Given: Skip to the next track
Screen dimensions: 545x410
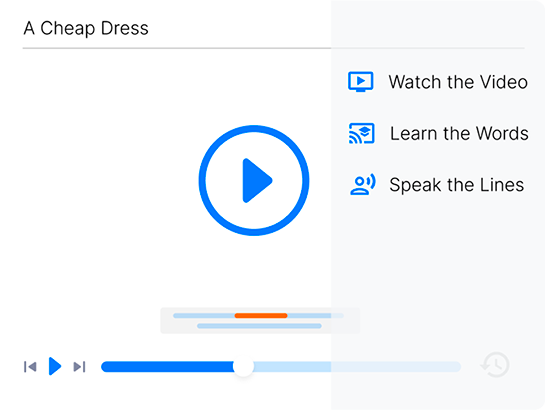Looking at the screenshot, I should pos(79,367).
